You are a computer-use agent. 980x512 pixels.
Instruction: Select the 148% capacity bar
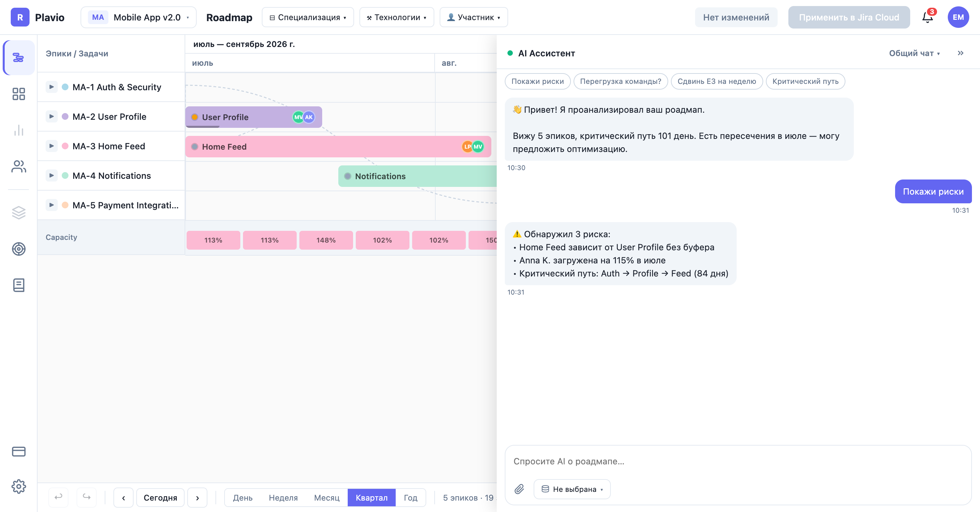(326, 240)
